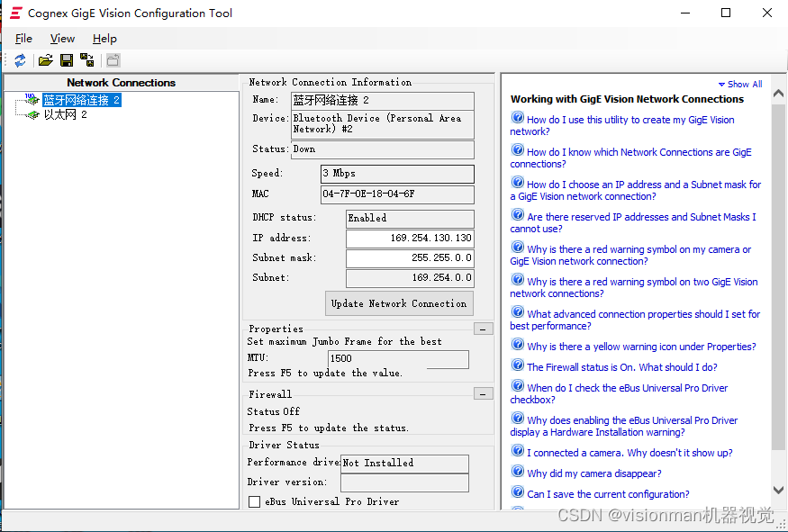Click the Name field 蓝牙网络连接 2
The height and width of the screenshot is (532, 788).
click(383, 101)
